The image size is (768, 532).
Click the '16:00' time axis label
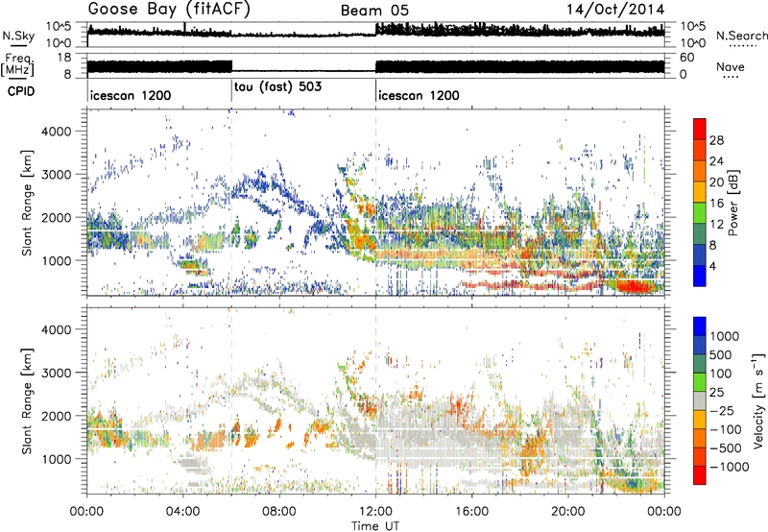coord(471,511)
